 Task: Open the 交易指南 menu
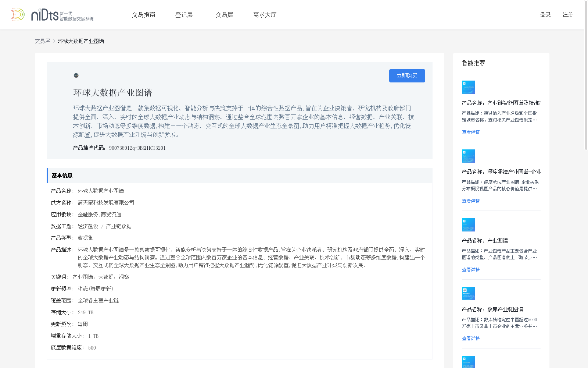pos(144,15)
